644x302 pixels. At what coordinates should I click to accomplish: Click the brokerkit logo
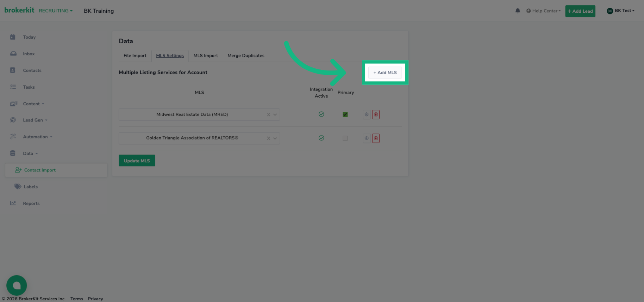tap(19, 10)
